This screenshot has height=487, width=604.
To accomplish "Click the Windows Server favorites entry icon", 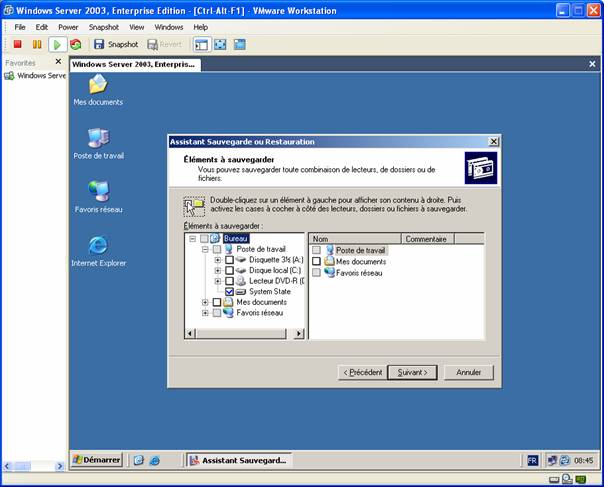I will click(9, 76).
